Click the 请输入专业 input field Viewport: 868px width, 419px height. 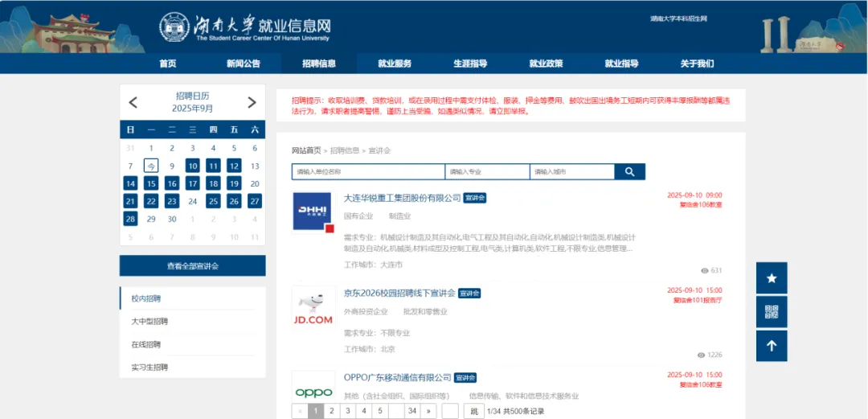(x=488, y=172)
